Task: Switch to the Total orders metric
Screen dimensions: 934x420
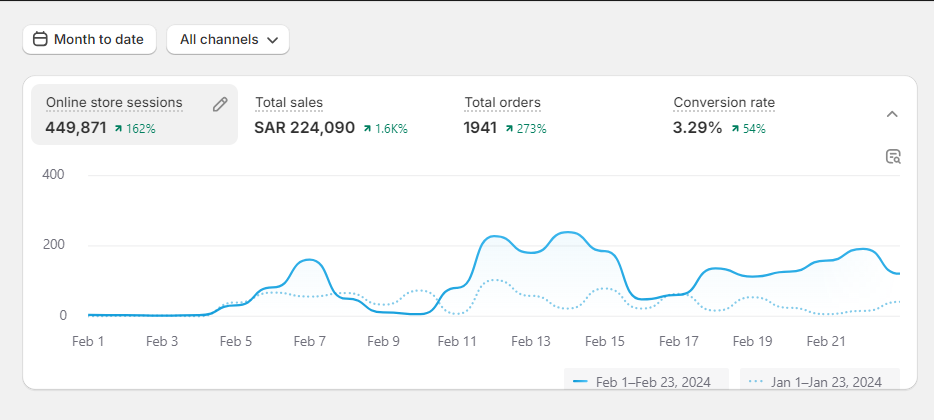Action: [x=502, y=103]
